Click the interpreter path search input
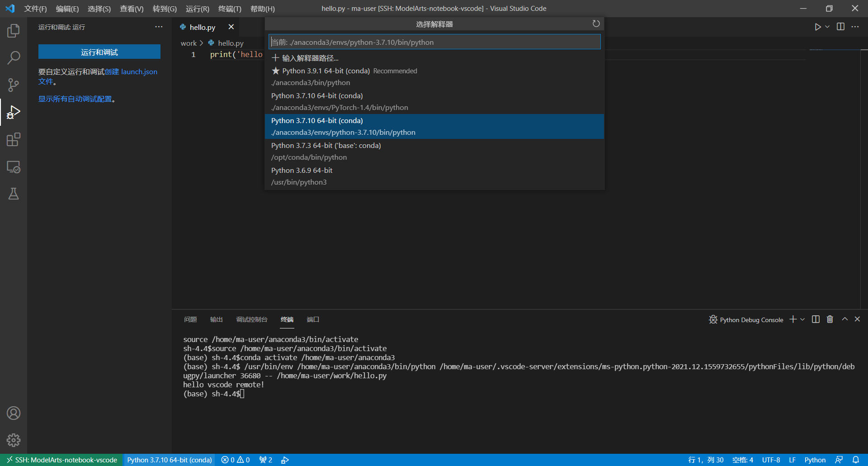Screen dimensions: 868x466 click(x=434, y=42)
